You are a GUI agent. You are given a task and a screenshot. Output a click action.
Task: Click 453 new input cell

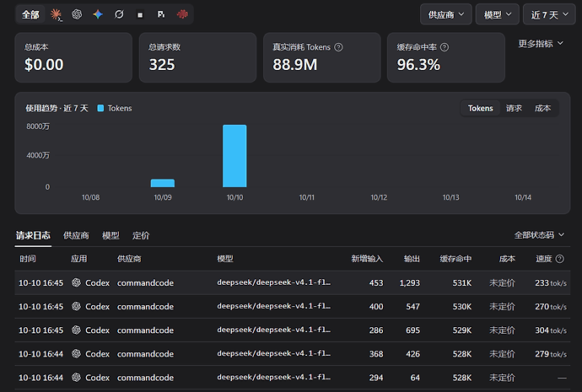click(376, 283)
